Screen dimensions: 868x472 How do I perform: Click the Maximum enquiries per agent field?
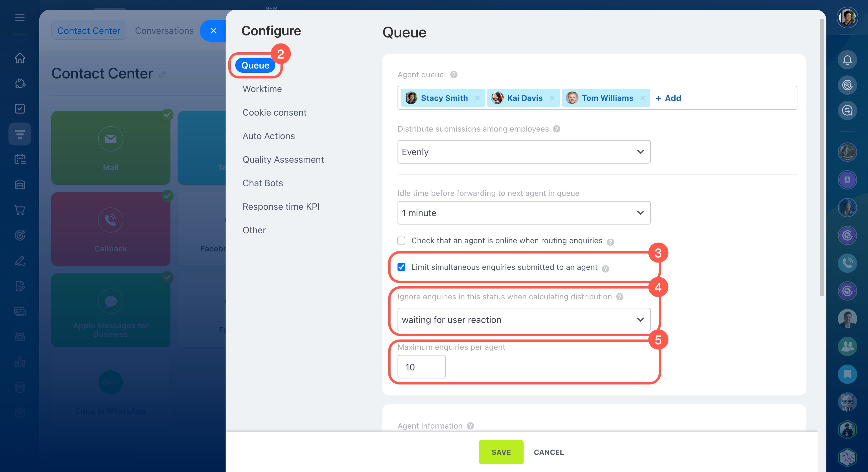tap(421, 367)
